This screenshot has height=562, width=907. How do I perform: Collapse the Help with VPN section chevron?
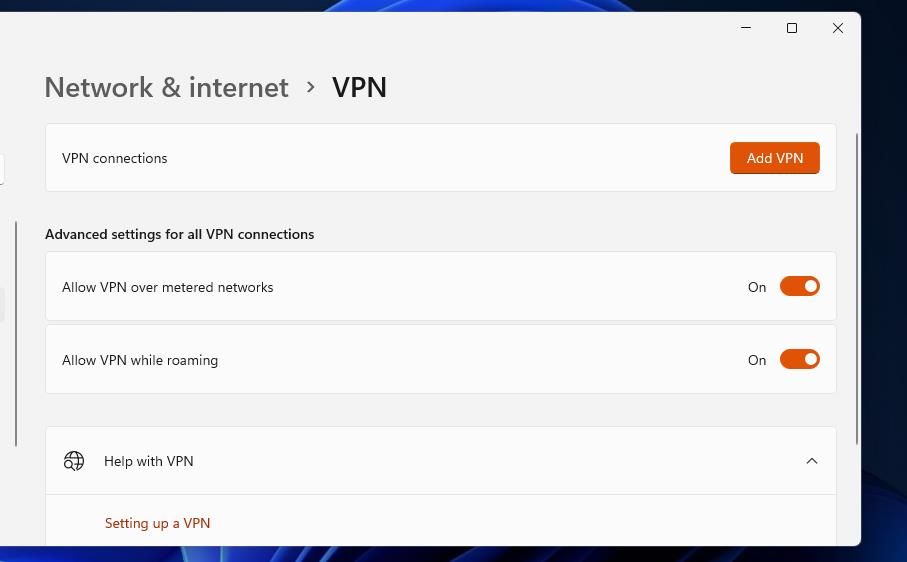[x=811, y=461]
